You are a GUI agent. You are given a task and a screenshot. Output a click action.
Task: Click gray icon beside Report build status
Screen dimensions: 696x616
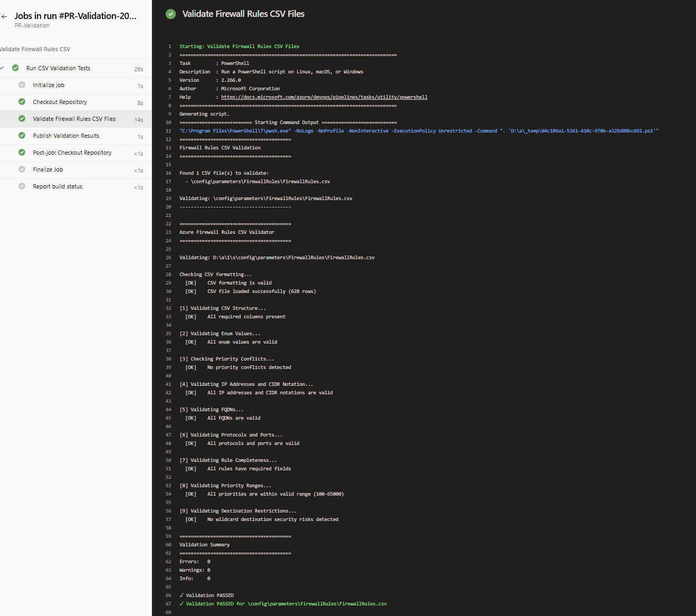point(22,186)
